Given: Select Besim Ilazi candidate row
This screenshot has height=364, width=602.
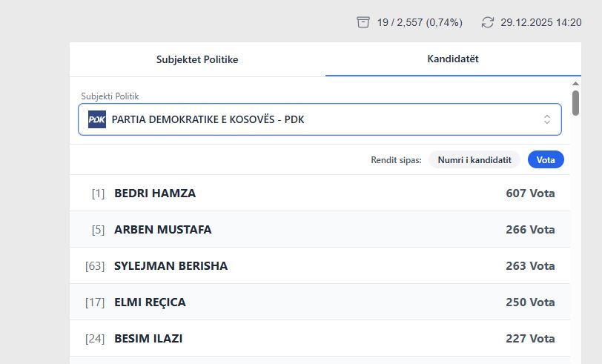Looking at the screenshot, I should 320,339.
